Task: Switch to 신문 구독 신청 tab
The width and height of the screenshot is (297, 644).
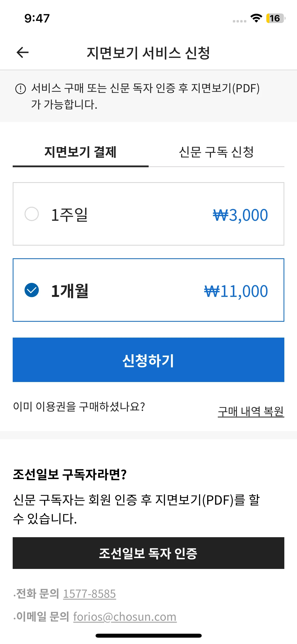Action: pos(216,152)
